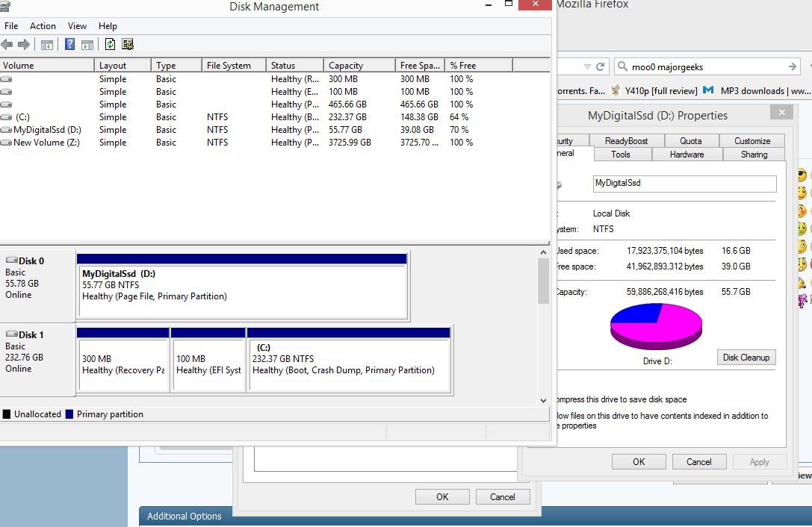Click the Refresh icon in the toolbar
812x527 pixels.
point(110,44)
